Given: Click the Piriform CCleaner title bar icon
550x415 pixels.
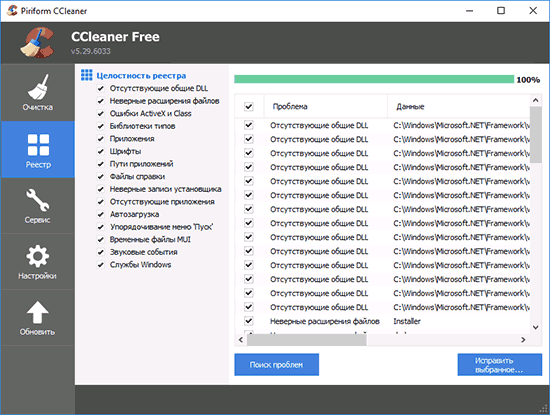Looking at the screenshot, I should click(12, 11).
